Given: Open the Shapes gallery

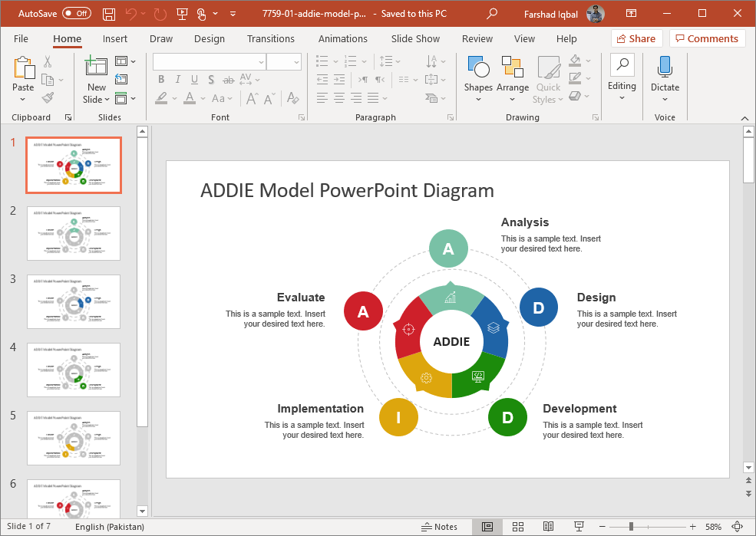Looking at the screenshot, I should pyautogui.click(x=478, y=77).
